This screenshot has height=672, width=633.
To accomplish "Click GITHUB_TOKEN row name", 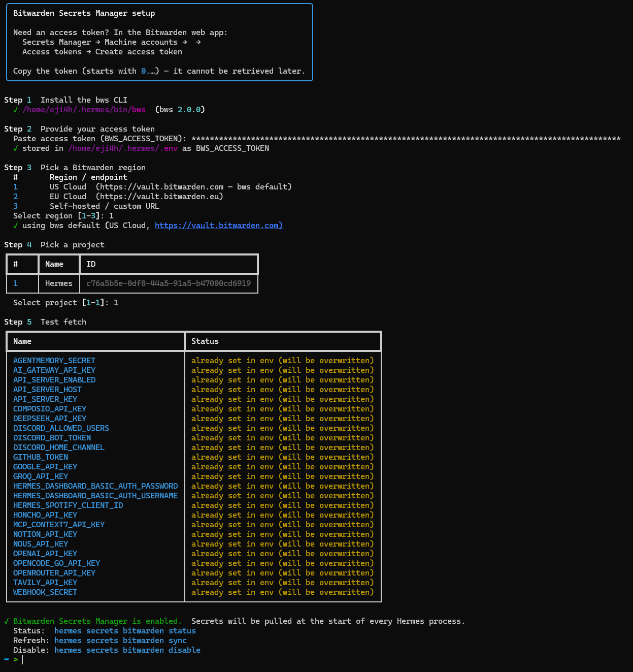I will click(x=41, y=457).
